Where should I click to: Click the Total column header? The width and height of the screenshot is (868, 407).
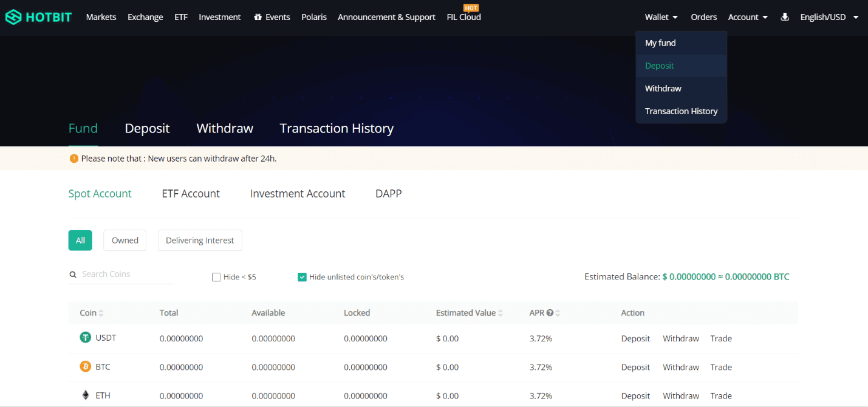pyautogui.click(x=169, y=313)
